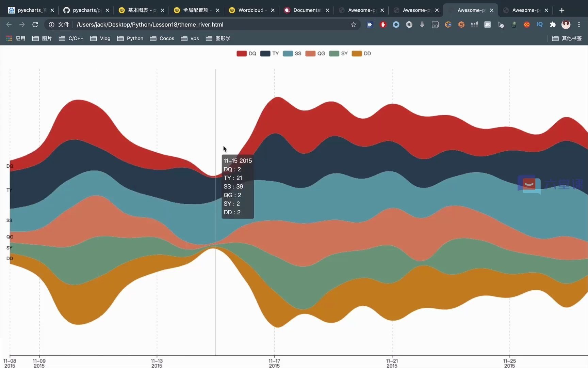Close the Wordcloud tab
588x368 pixels.
(x=273, y=10)
